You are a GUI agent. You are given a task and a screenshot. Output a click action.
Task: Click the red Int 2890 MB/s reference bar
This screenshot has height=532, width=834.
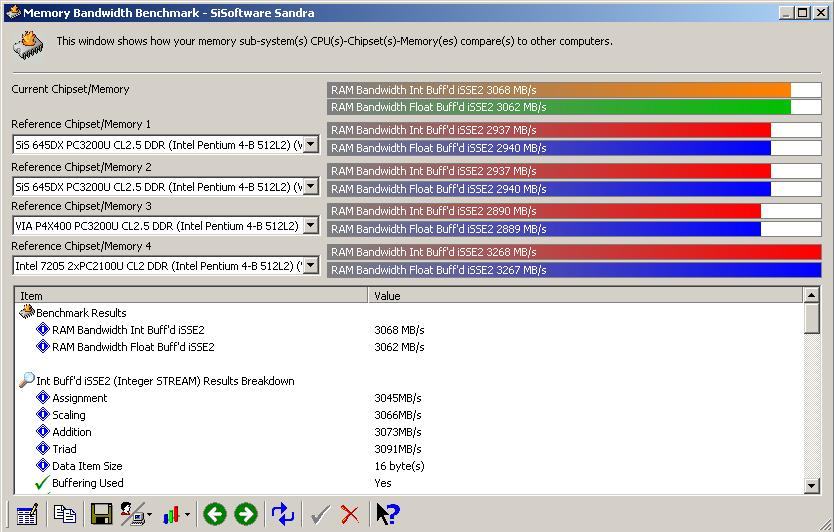[x=544, y=211]
